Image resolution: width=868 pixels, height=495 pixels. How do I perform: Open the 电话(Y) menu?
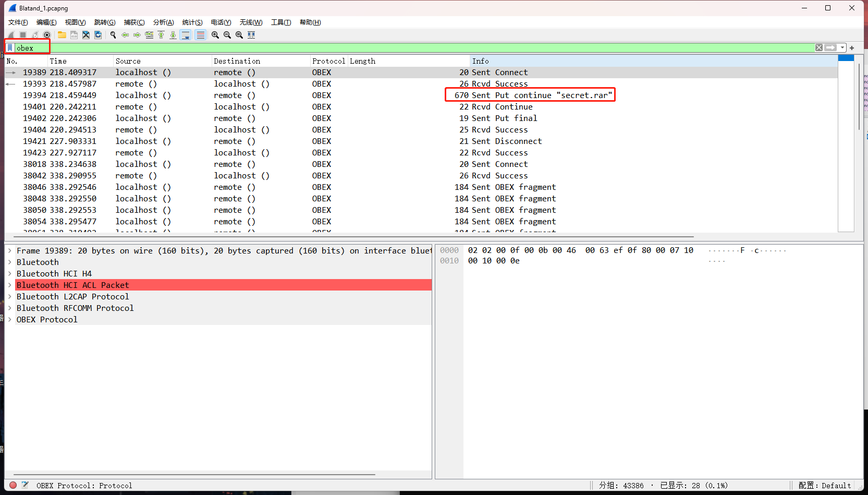(x=221, y=22)
